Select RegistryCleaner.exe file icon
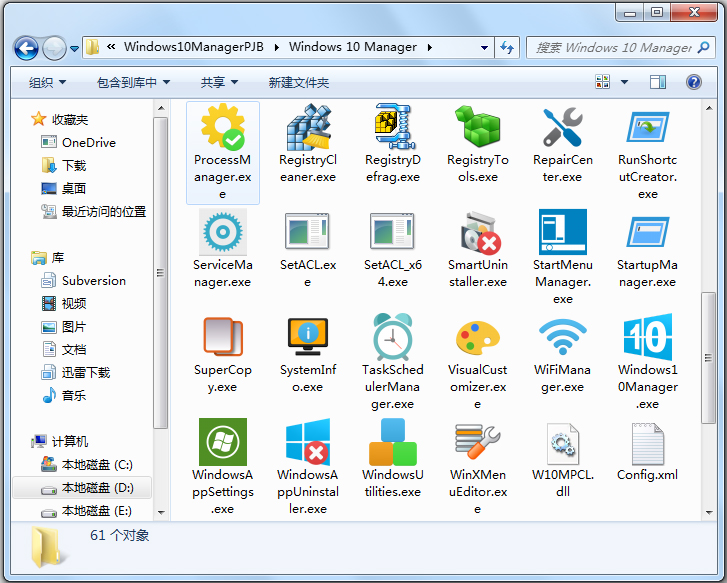Screen dimensions: 727x583 (308, 127)
